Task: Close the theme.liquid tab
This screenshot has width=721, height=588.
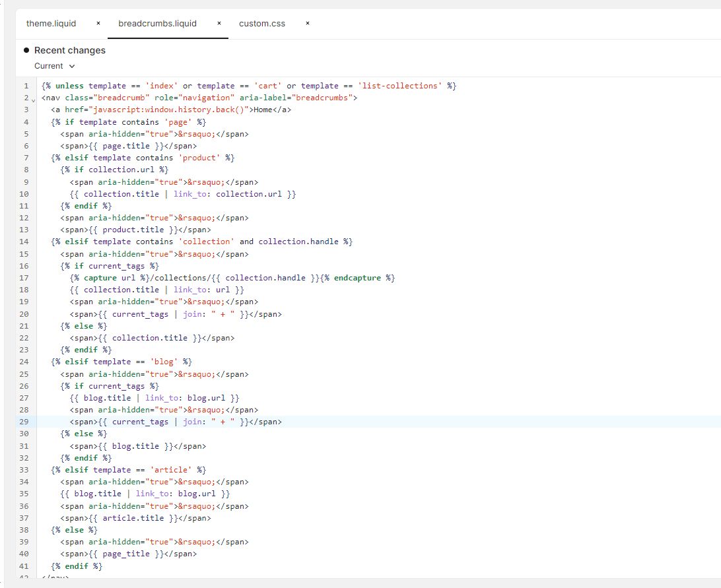Action: (x=98, y=24)
